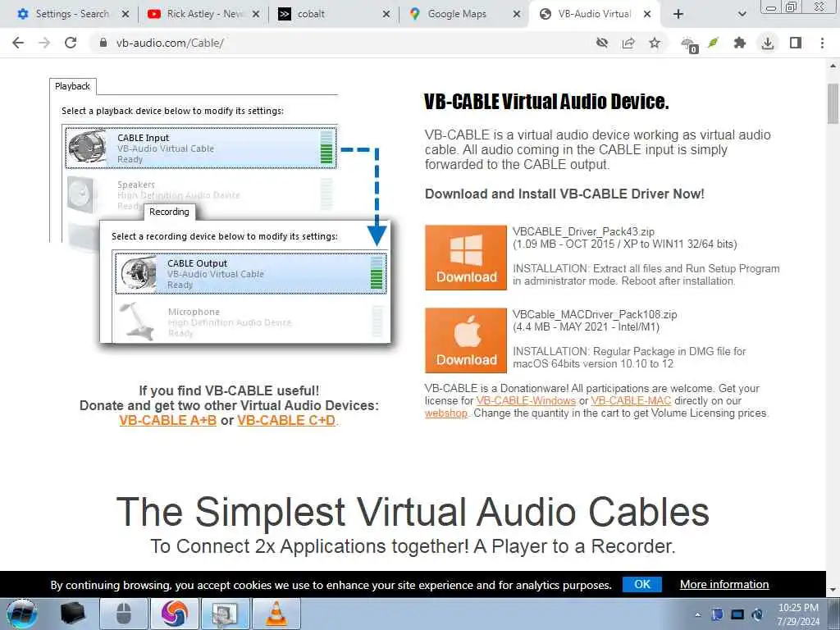Follow the VB-CABLE-Windows license link
The width and height of the screenshot is (840, 630).
(526, 400)
